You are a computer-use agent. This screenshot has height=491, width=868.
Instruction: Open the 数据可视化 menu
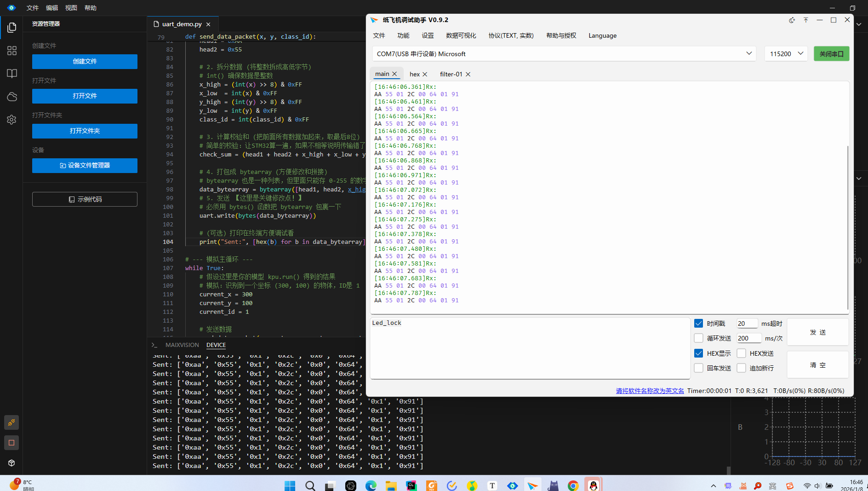click(461, 35)
